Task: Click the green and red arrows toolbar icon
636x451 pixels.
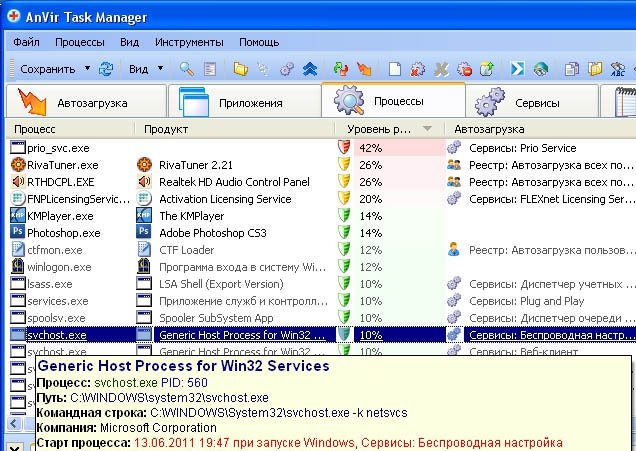Action: (x=340, y=69)
